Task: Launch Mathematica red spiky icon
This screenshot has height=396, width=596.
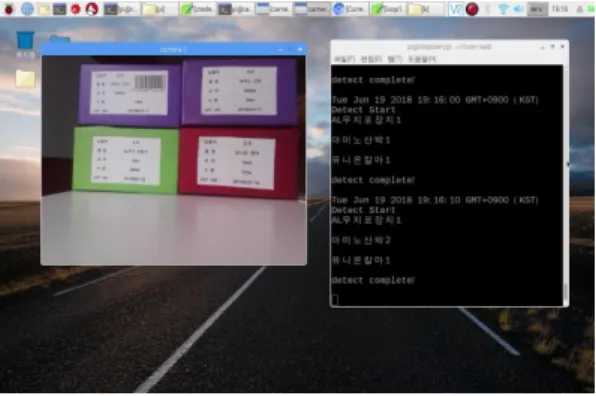Action: click(75, 9)
